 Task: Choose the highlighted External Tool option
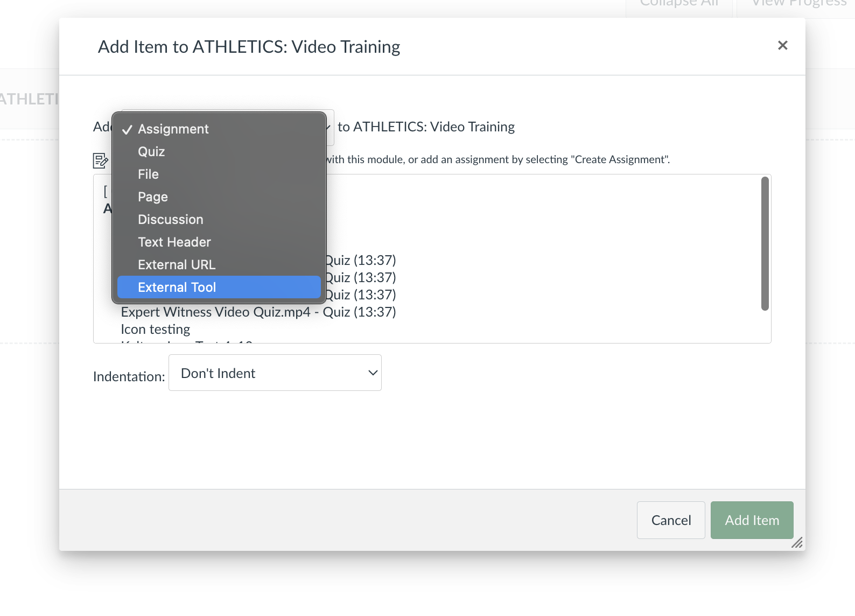177,288
